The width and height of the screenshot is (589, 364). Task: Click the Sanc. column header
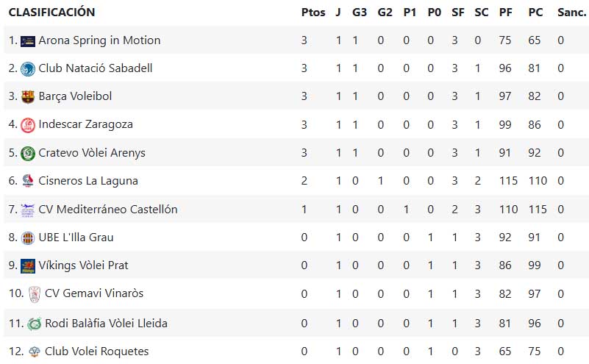[x=571, y=13]
